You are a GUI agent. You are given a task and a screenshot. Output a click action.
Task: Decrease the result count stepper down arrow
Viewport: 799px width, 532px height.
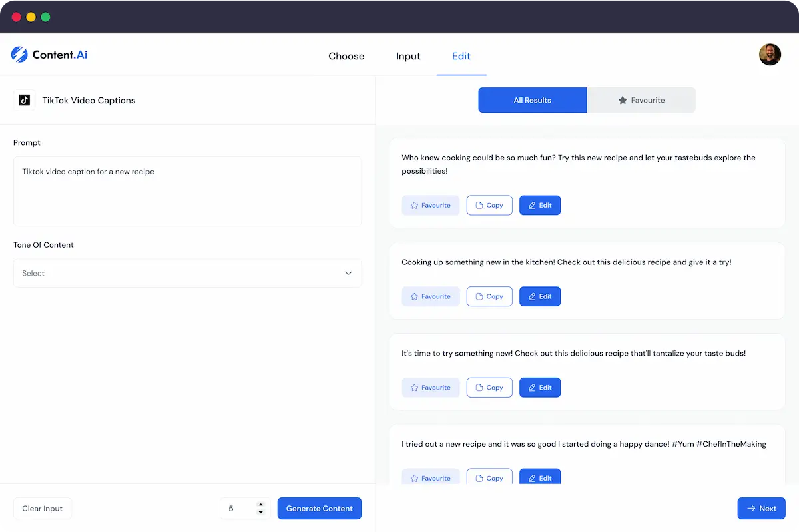261,513
